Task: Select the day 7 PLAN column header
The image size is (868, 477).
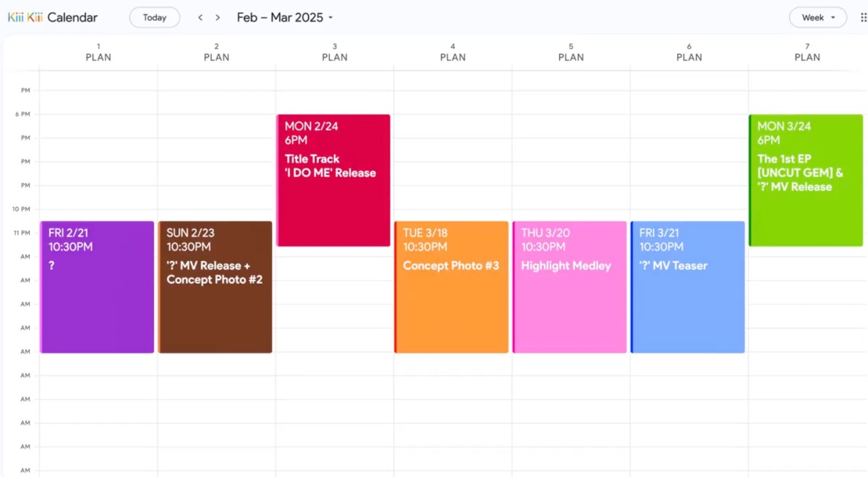Action: click(807, 52)
